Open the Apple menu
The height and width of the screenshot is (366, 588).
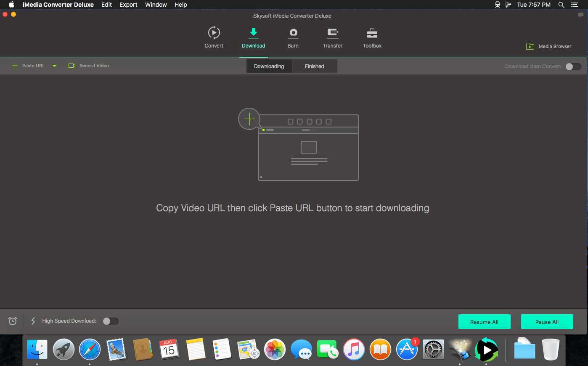point(11,5)
